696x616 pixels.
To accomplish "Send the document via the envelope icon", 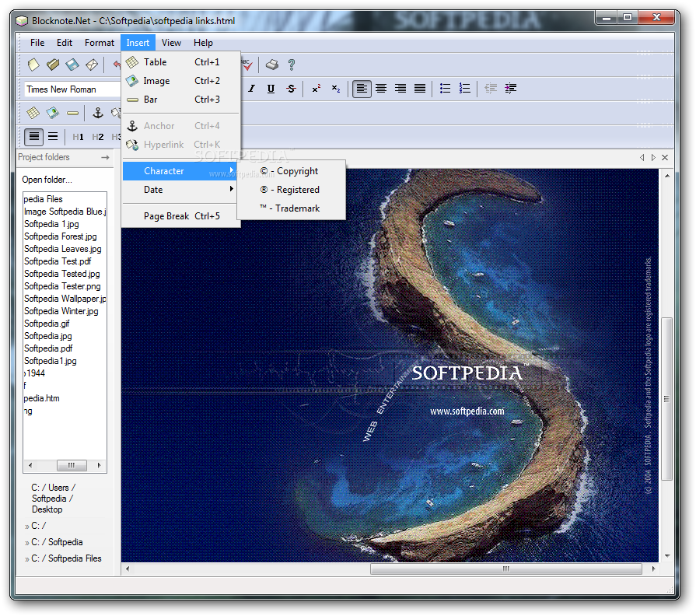I will coord(92,65).
